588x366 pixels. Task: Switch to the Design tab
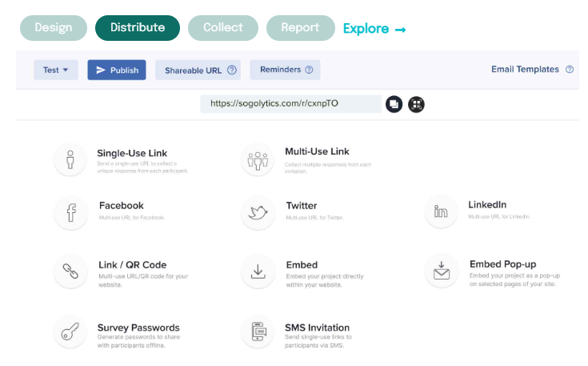click(53, 27)
